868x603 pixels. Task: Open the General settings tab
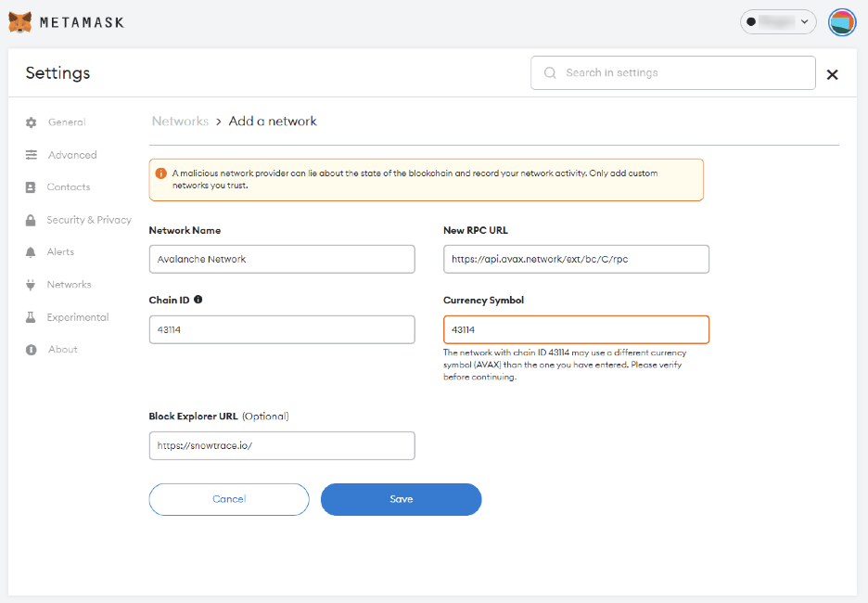tap(67, 122)
